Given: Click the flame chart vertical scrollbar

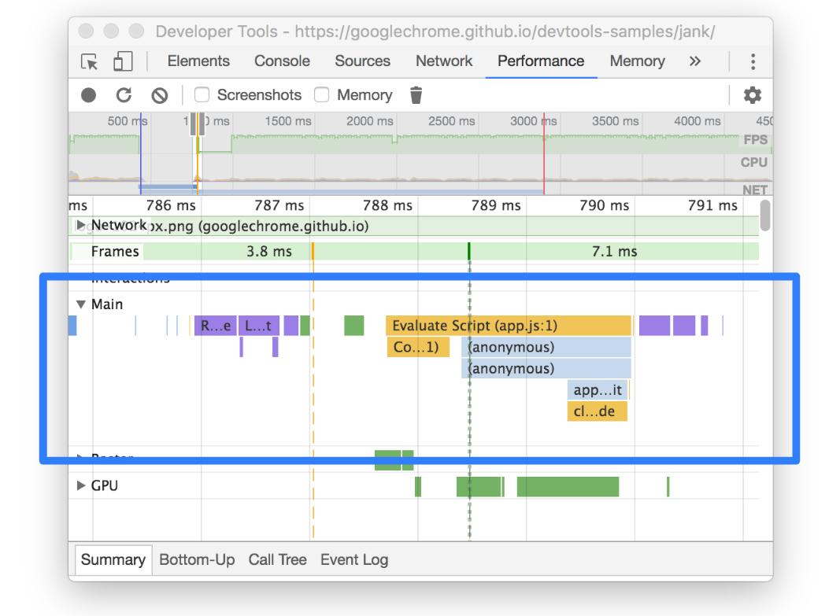Looking at the screenshot, I should 765,215.
